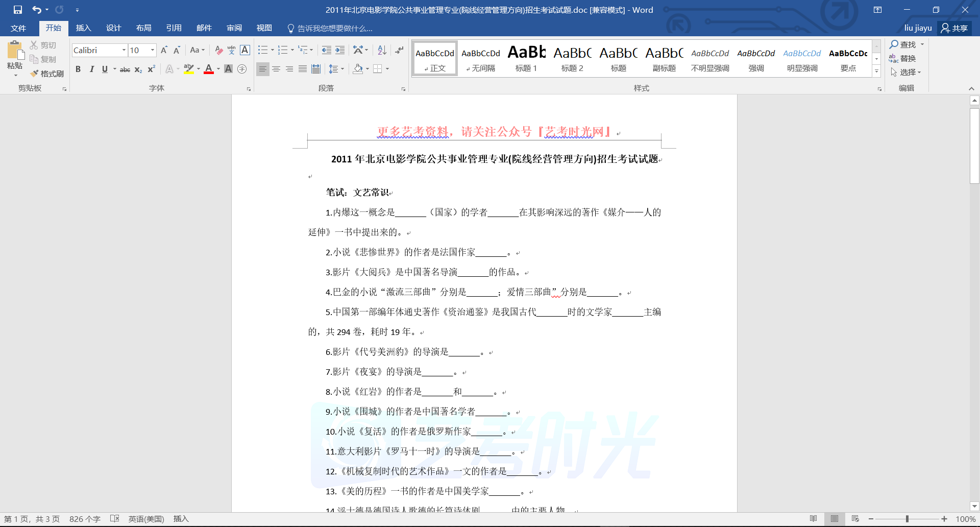Click the Format Painter icon

pos(47,74)
